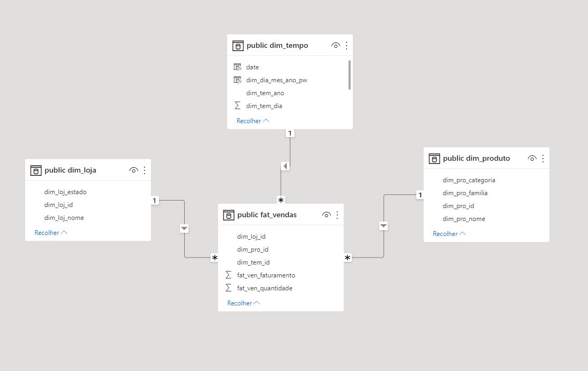Image resolution: width=588 pixels, height=371 pixels.
Task: Click the dim_tempo field list scrollbar
Action: pyautogui.click(x=350, y=75)
